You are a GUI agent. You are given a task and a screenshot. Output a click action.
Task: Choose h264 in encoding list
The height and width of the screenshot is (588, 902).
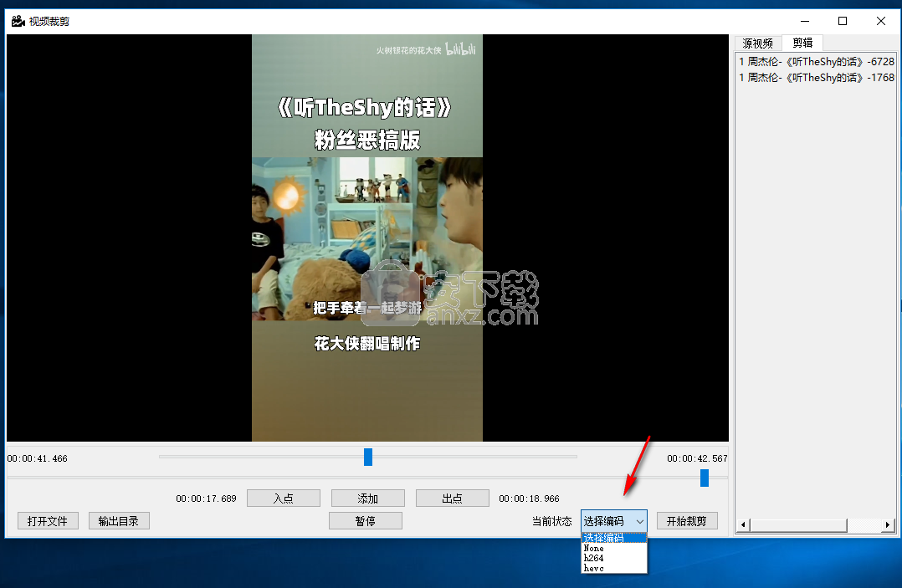coord(614,558)
